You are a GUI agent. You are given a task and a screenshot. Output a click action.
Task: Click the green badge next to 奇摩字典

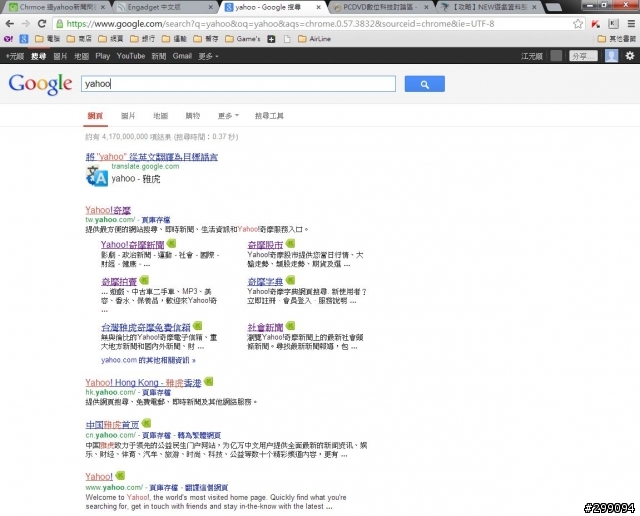point(290,280)
